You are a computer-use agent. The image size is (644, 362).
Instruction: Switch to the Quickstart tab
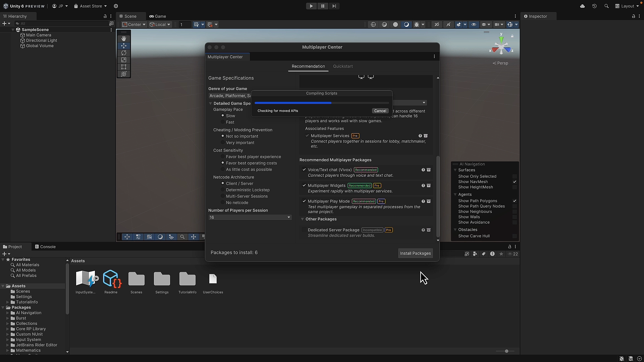pyautogui.click(x=343, y=66)
